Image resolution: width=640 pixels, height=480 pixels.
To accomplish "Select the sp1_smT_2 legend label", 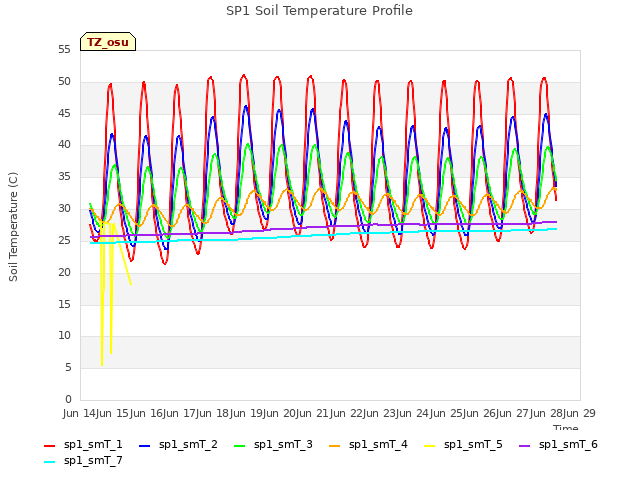I will (x=188, y=445).
